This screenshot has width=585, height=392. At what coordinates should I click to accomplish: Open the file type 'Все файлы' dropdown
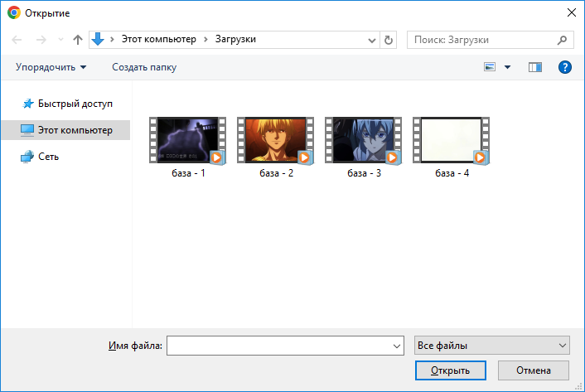click(491, 345)
